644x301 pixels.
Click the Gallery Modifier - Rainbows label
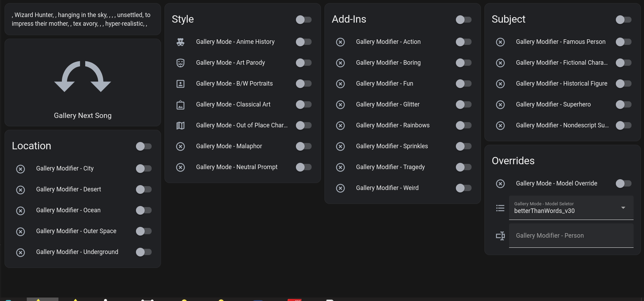click(393, 125)
